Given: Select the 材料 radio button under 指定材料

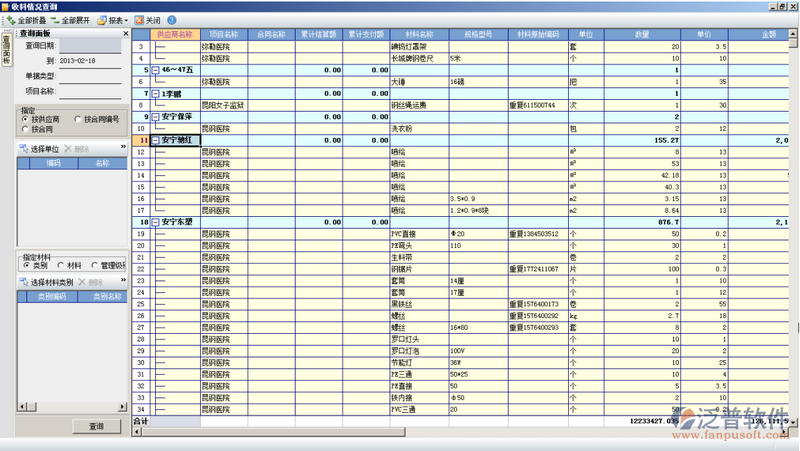Looking at the screenshot, I should [61, 265].
